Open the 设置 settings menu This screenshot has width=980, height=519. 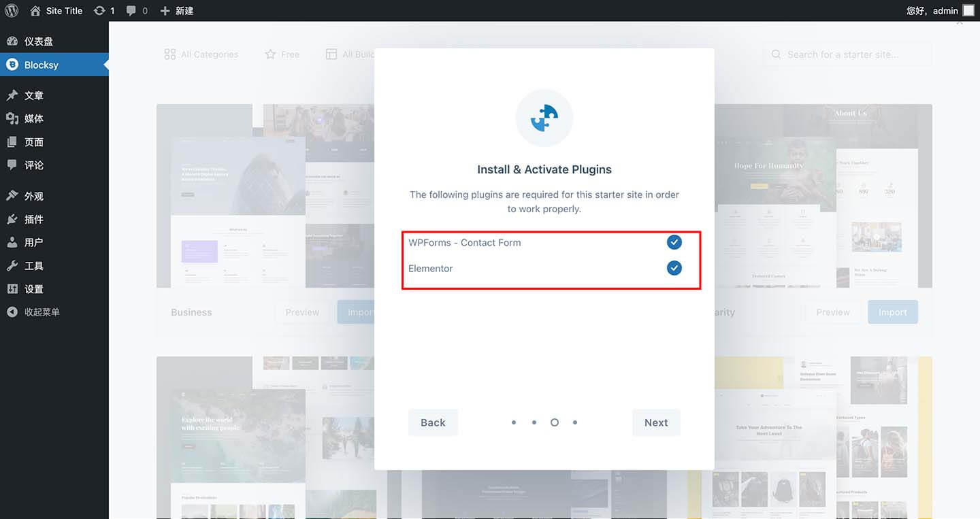tap(54, 289)
